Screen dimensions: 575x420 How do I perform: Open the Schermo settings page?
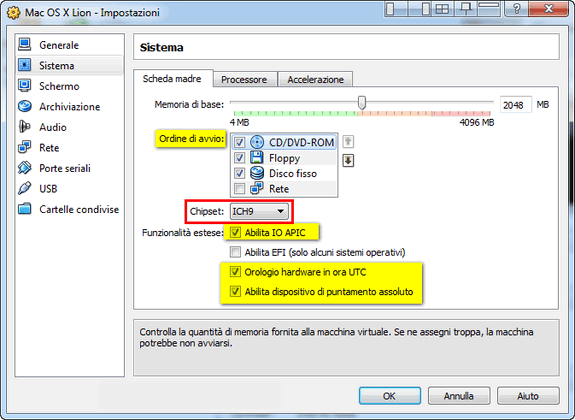coord(70,86)
